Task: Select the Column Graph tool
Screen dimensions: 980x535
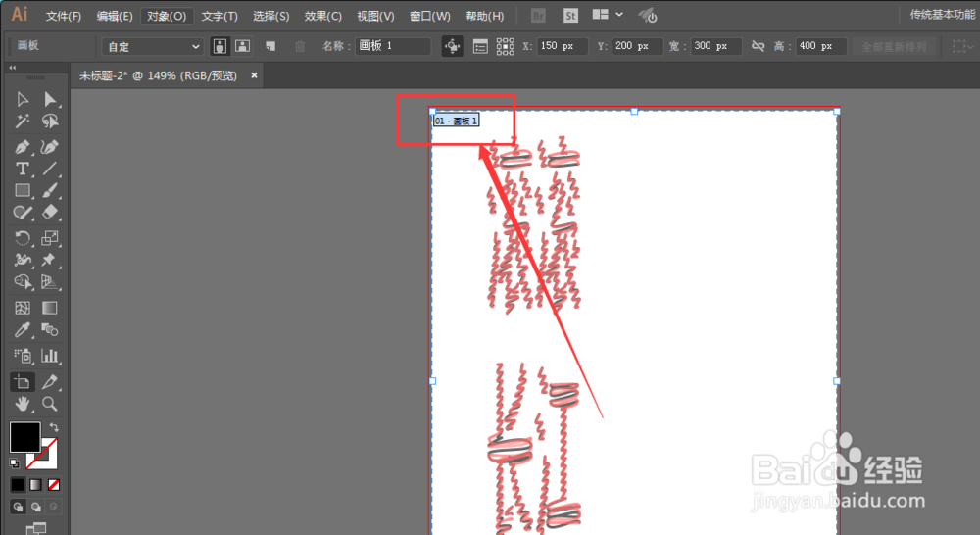Action: coord(49,356)
